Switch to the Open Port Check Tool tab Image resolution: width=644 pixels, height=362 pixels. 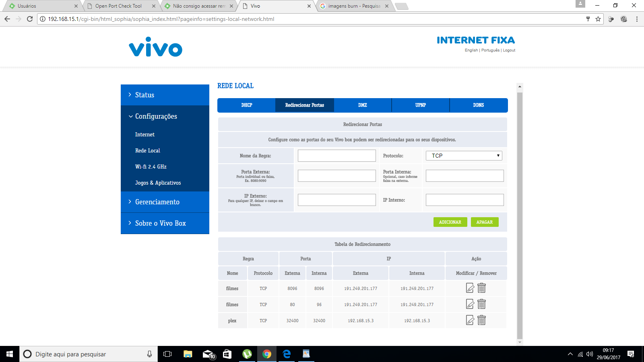point(118,6)
